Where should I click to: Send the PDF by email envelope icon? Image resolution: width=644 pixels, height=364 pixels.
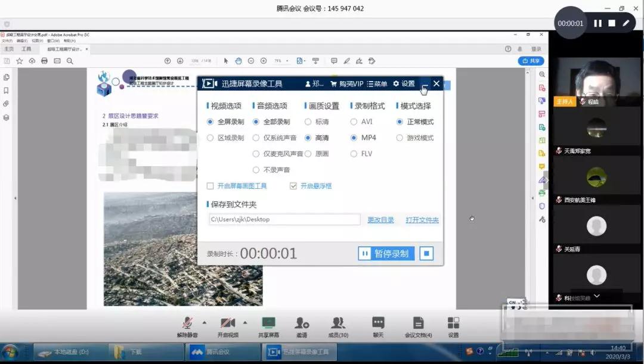pyautogui.click(x=57, y=61)
